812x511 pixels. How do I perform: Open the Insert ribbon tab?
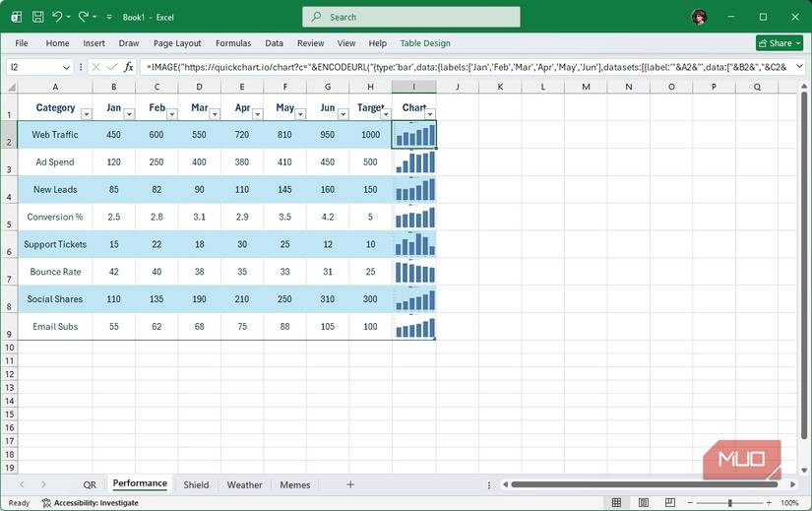click(94, 43)
